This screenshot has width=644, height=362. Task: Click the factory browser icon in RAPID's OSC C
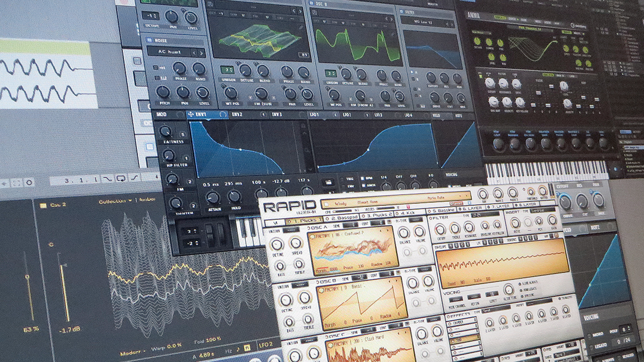click(x=330, y=344)
